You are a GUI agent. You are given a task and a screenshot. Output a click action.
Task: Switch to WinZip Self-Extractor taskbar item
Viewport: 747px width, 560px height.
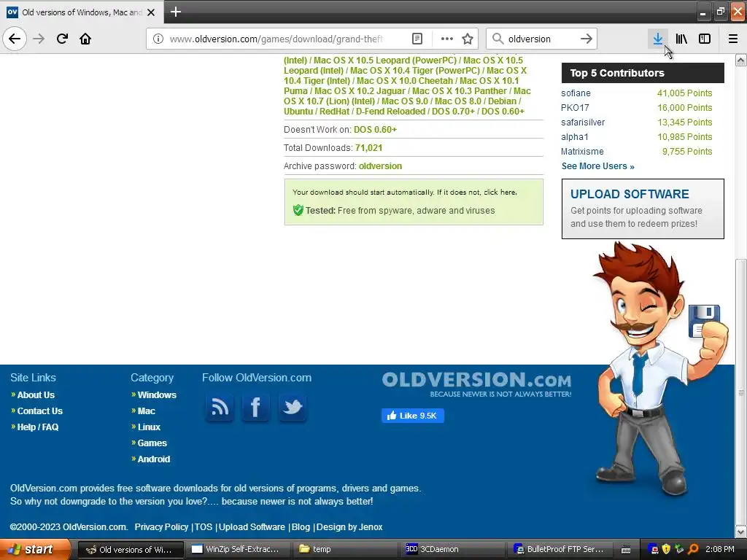click(238, 550)
